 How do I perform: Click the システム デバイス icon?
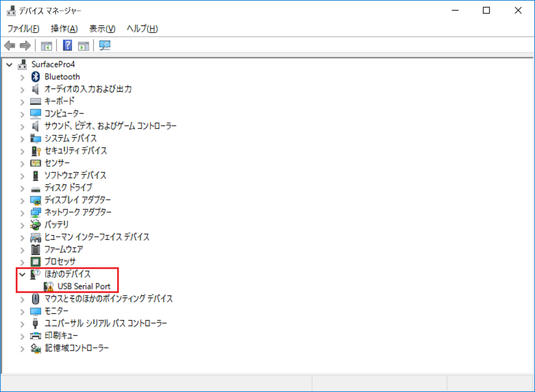36,139
